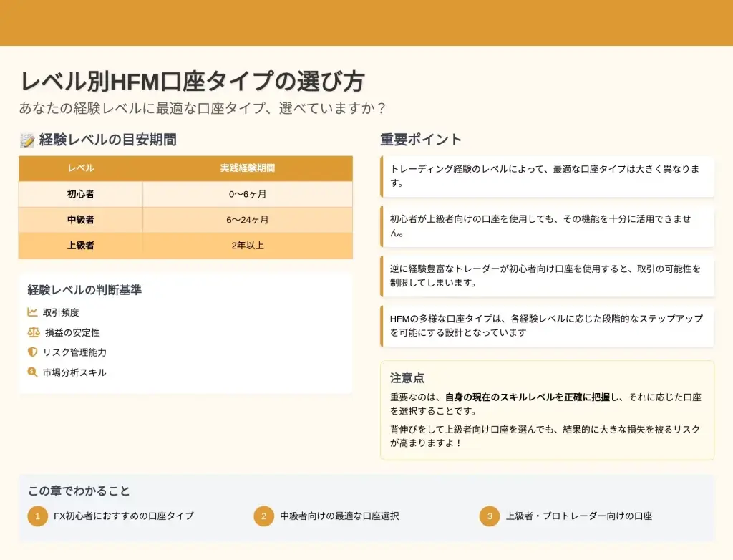
Task: Select 中級者向けの最適な口座選択 item
Action: coord(339,516)
